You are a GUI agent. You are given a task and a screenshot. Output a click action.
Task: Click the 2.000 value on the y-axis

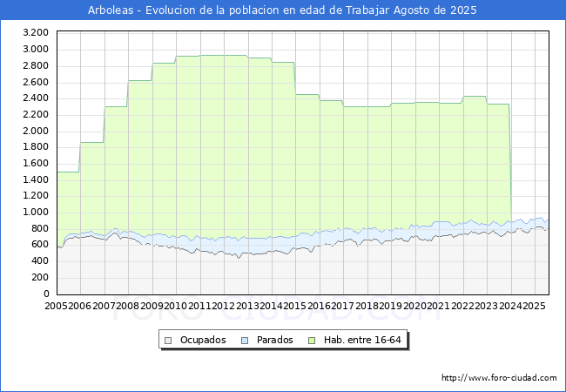35,131
